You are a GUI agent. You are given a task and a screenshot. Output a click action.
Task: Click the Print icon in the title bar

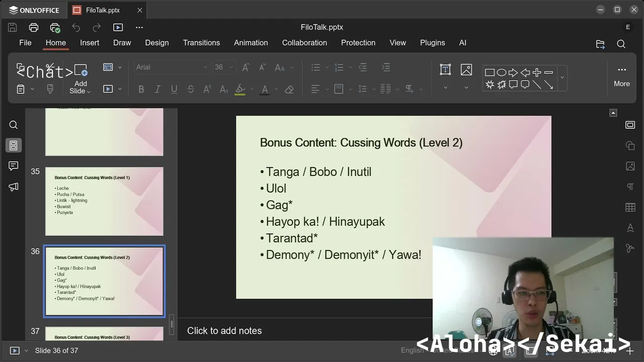coord(34,27)
